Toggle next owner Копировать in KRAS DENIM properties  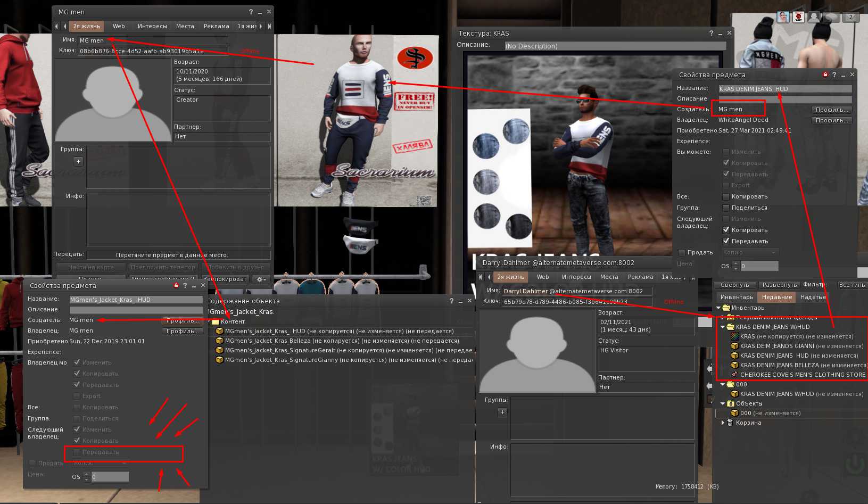point(726,230)
